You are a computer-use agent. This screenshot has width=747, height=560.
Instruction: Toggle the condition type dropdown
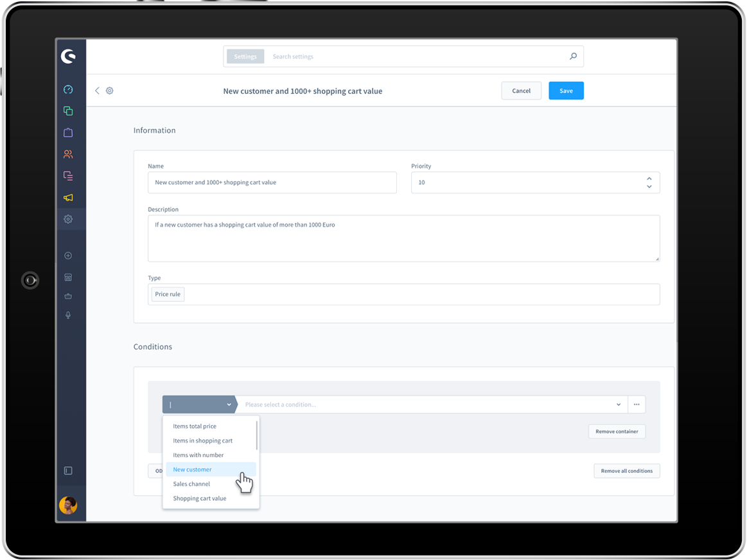coord(199,405)
